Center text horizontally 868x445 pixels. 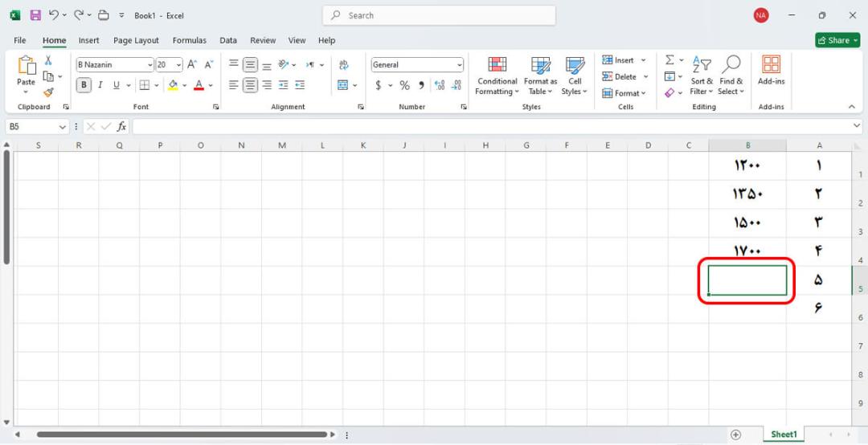250,84
